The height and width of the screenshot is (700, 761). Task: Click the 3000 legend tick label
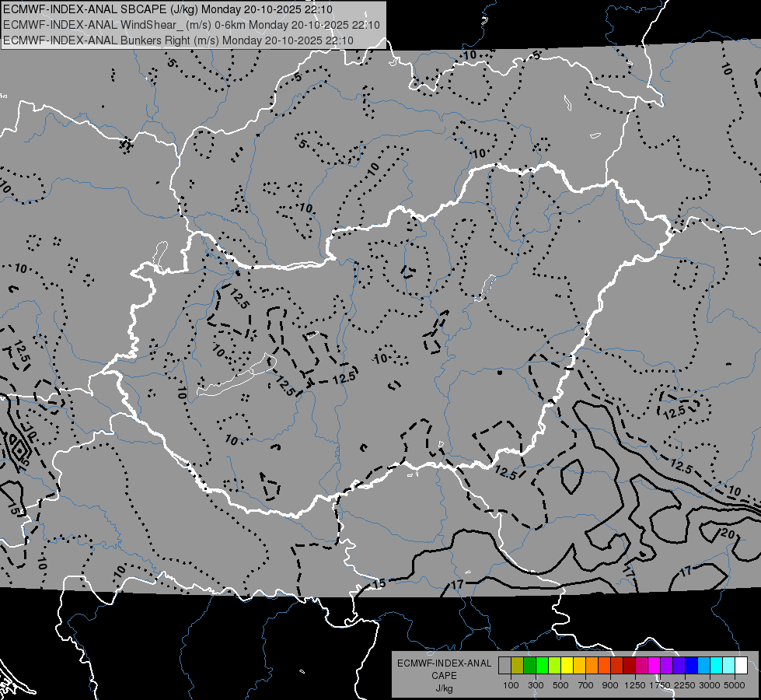click(710, 685)
